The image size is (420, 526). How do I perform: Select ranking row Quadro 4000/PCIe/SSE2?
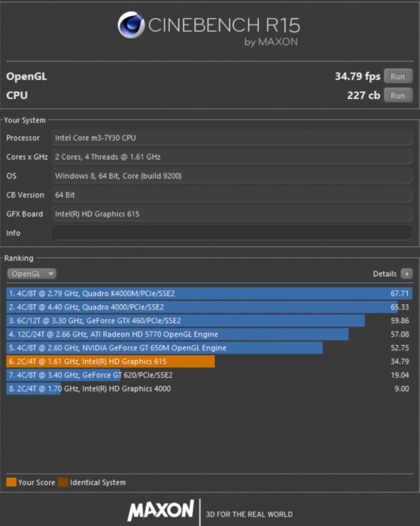[209, 307]
